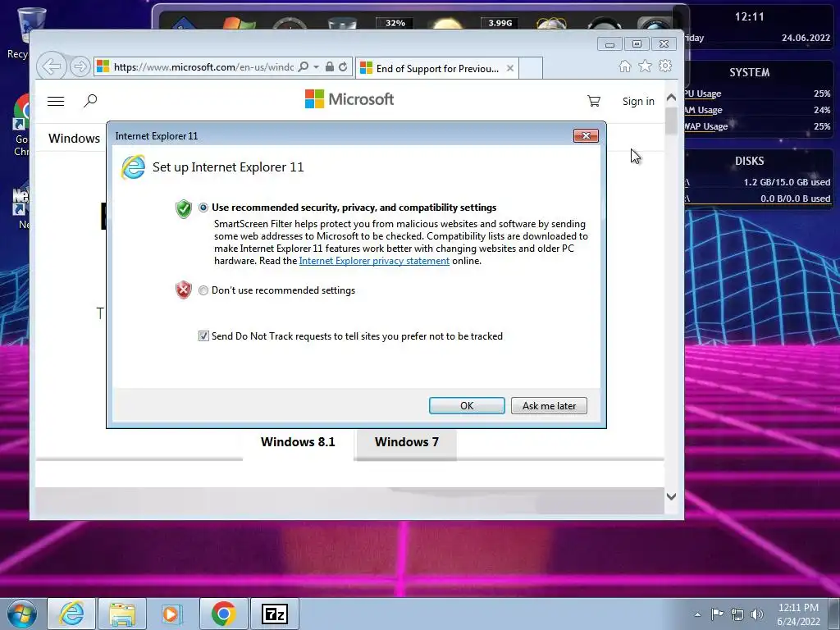Click the page scrollbar down arrow
This screenshot has height=630, width=840.
(671, 496)
